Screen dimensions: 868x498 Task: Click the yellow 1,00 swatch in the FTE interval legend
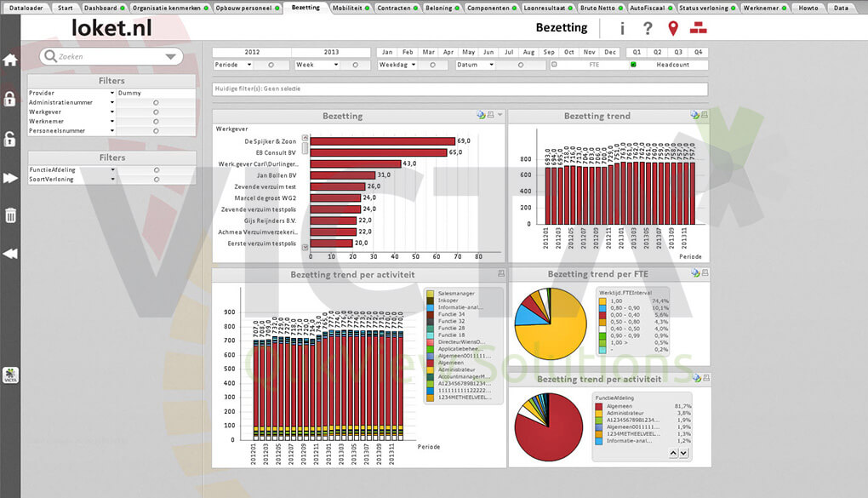[602, 301]
